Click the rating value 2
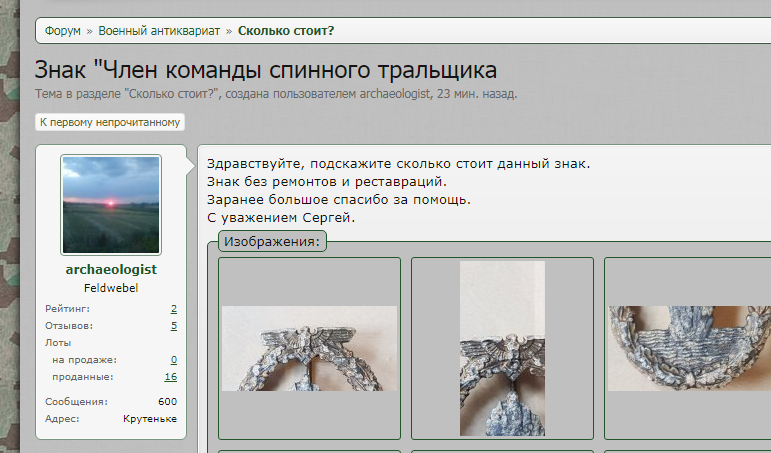This screenshot has width=771, height=453. 174,309
